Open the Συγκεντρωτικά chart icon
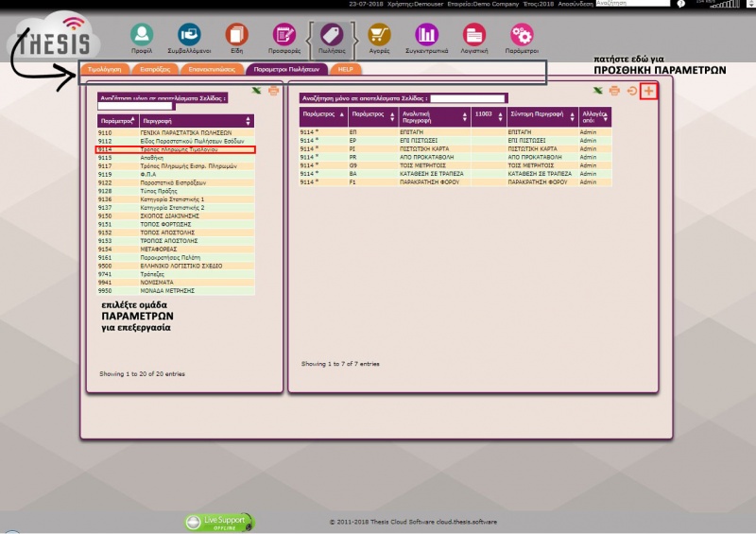756x534 pixels. pos(427,36)
